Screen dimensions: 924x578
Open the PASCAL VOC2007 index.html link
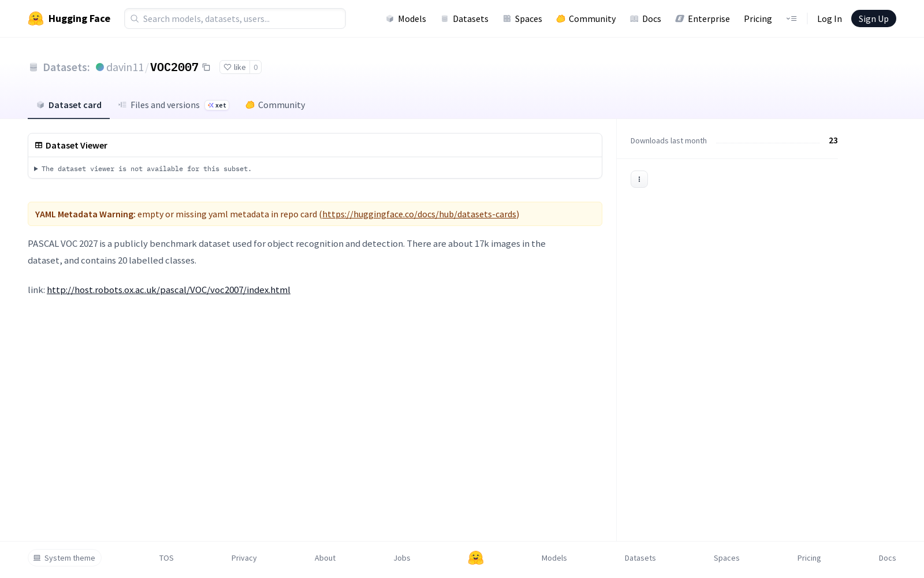(169, 290)
